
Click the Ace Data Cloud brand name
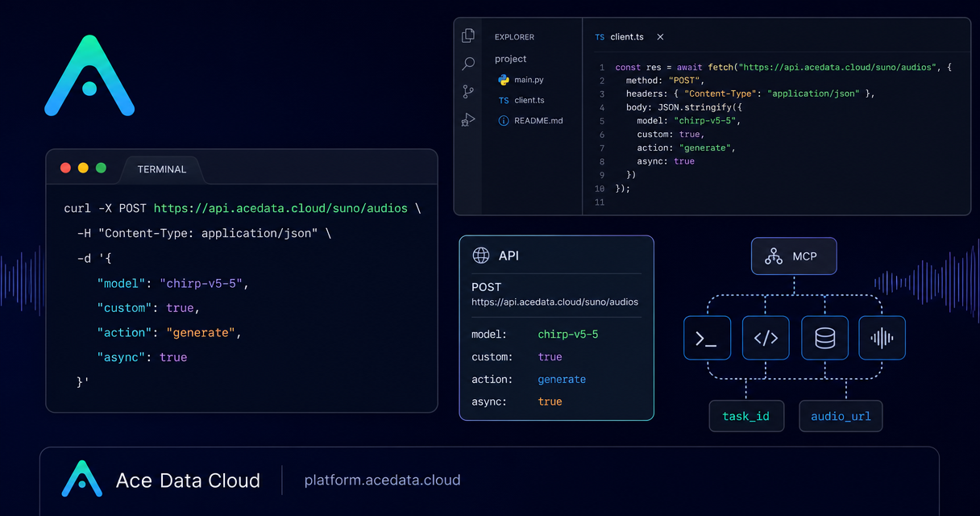pyautogui.click(x=188, y=481)
